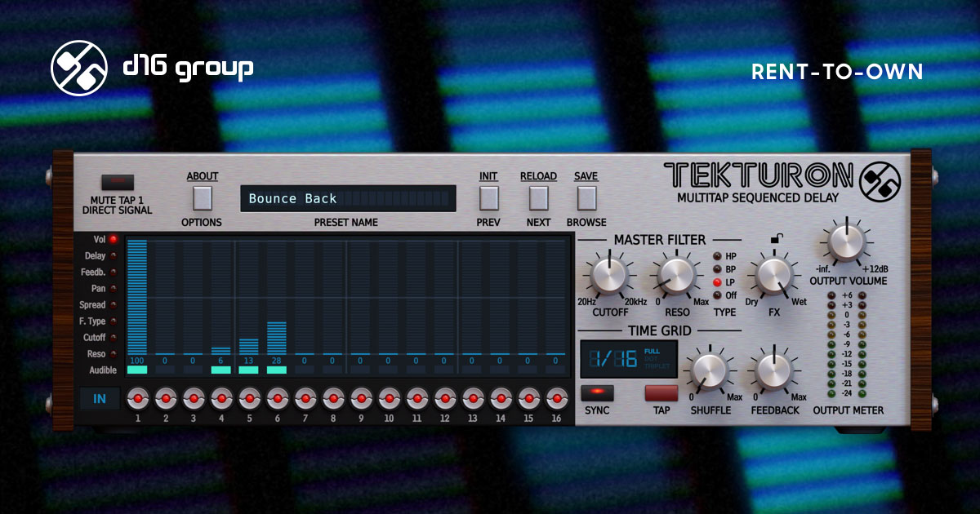Toggle tap 11 red button

pyautogui.click(x=416, y=398)
